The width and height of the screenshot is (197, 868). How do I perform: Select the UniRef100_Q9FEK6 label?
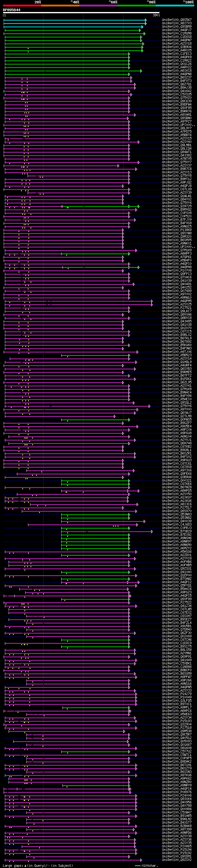tap(177, 474)
